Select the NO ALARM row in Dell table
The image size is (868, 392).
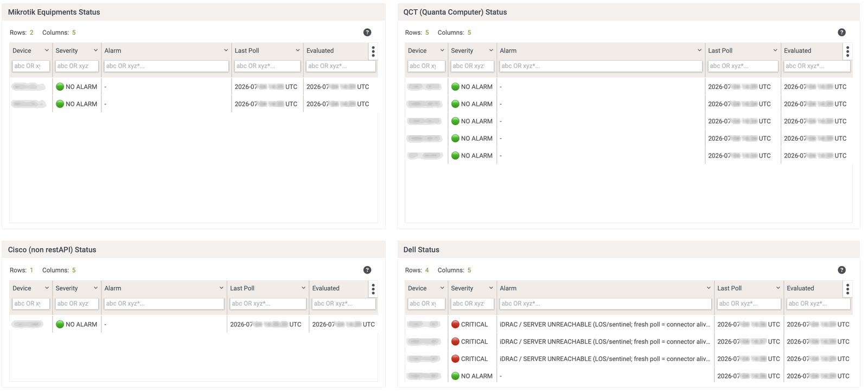pos(629,376)
